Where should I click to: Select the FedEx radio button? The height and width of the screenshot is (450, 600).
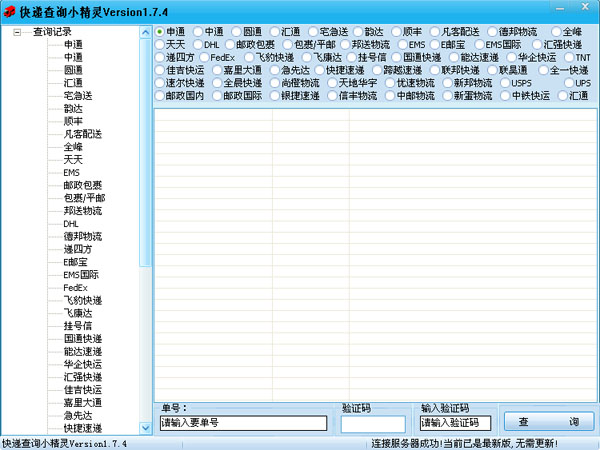[204, 57]
